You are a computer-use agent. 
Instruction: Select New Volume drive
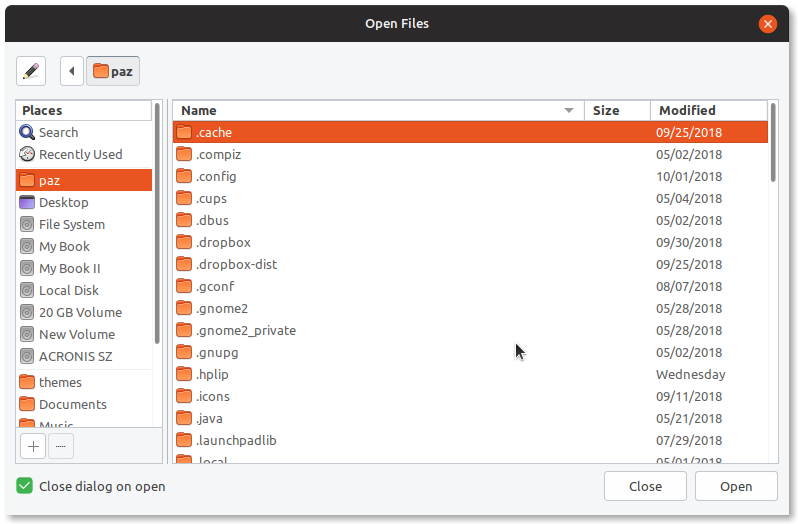click(x=84, y=334)
